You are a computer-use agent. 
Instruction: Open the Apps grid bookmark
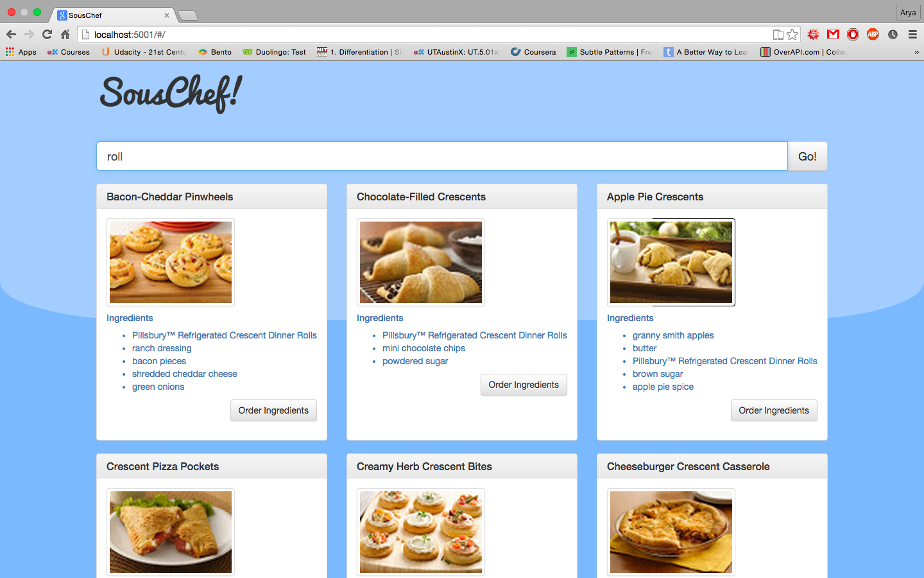pos(21,52)
